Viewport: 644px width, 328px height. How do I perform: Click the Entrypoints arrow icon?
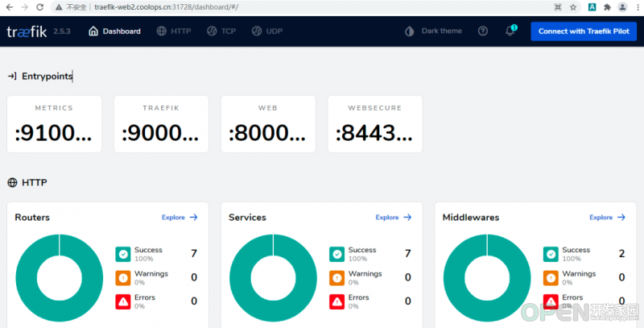12,76
